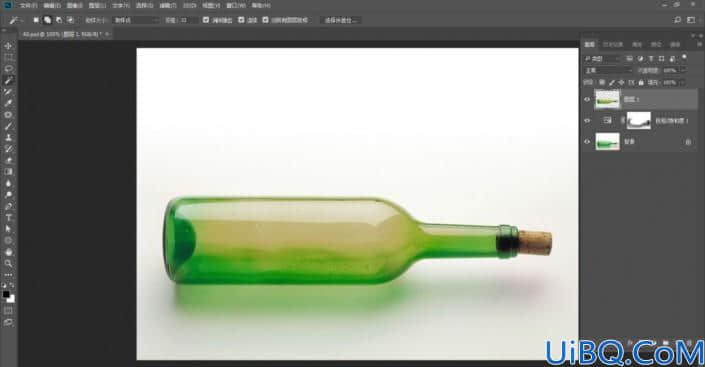Select the Zoom tool
This screenshot has width=705, height=367.
8,264
